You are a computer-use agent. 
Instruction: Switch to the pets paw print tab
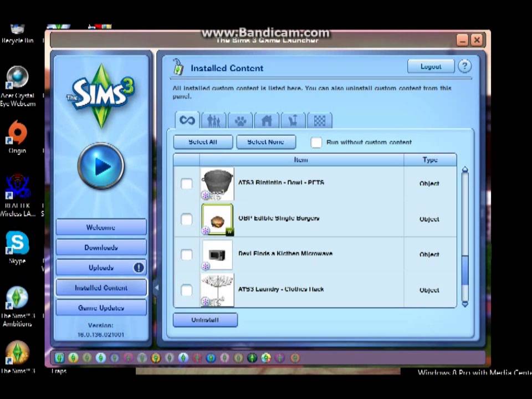tap(240, 120)
